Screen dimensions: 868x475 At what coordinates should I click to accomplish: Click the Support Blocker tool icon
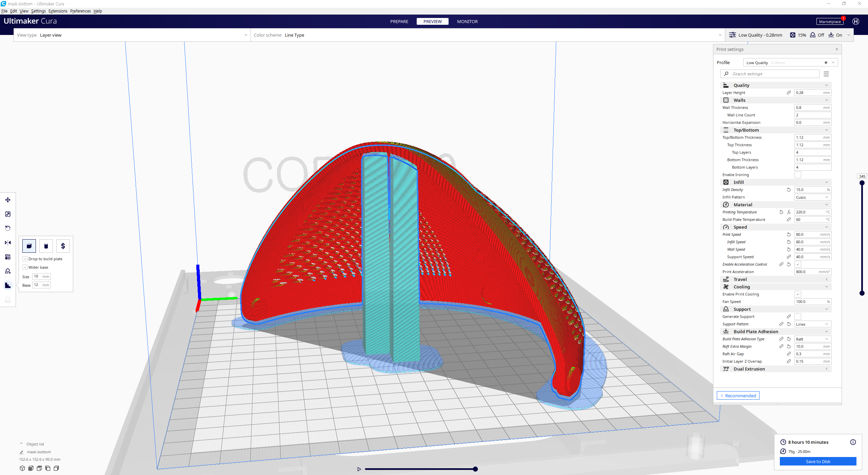tap(8, 271)
